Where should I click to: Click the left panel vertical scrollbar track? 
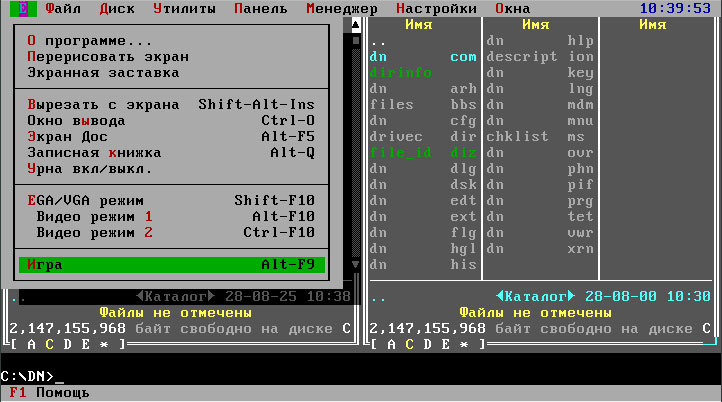tap(353, 150)
